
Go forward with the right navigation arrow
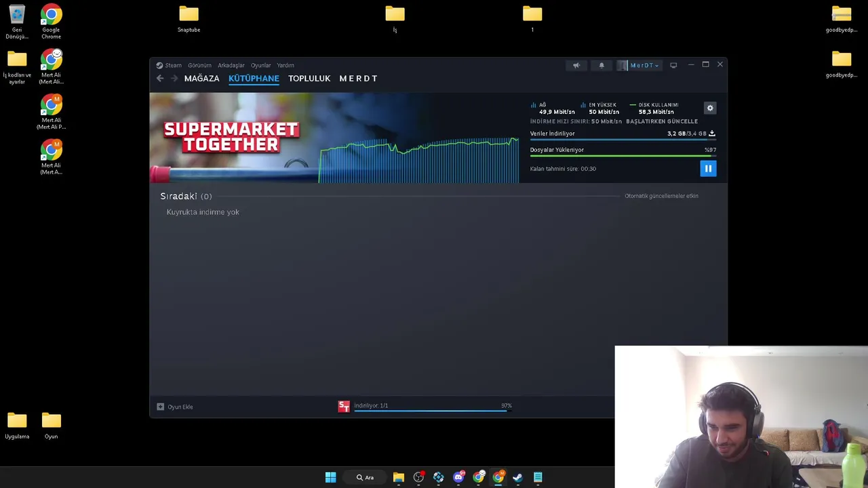(174, 79)
